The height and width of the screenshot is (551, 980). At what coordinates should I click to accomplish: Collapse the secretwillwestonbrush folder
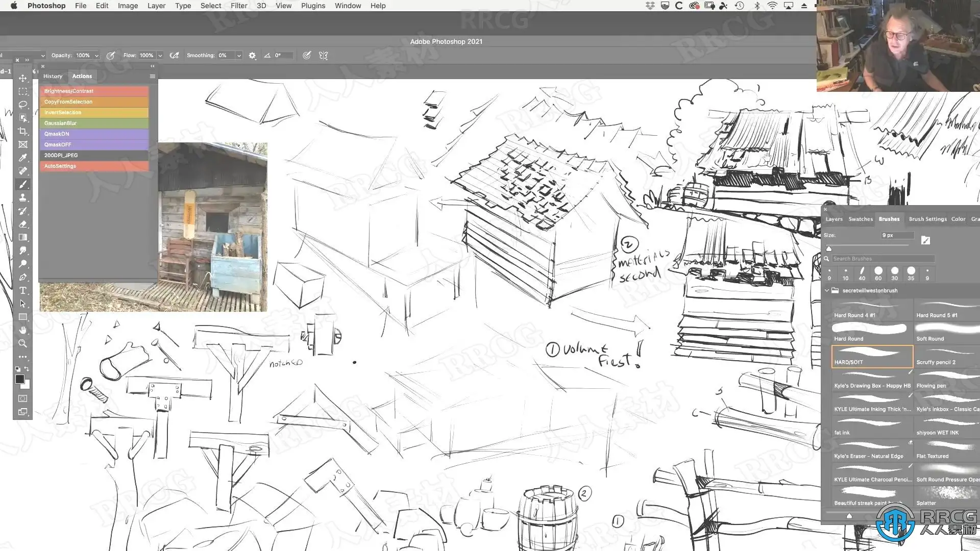tap(827, 290)
